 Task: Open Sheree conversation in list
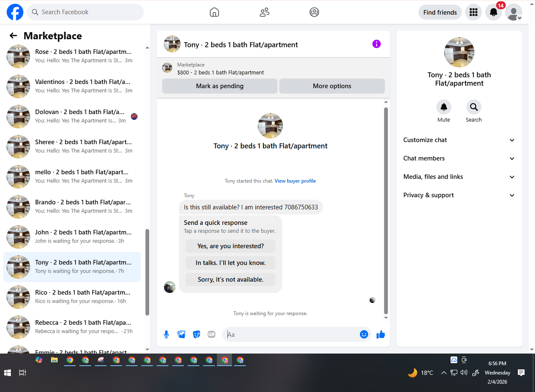point(72,146)
